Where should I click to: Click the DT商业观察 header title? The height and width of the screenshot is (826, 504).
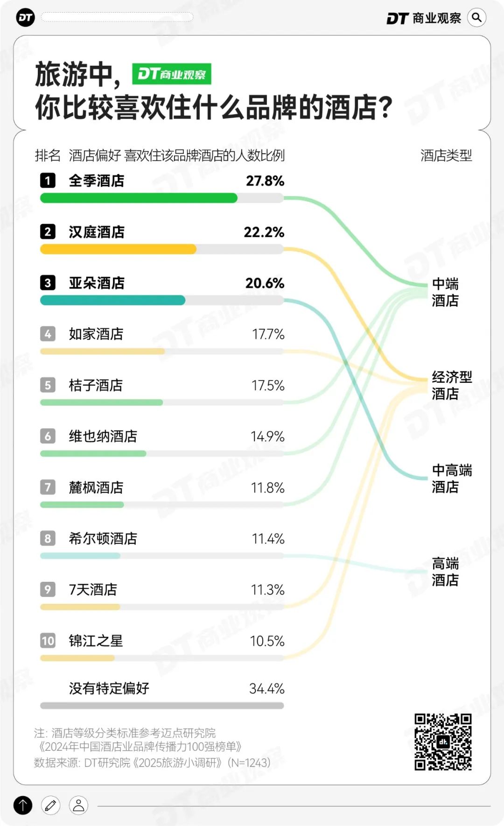(424, 18)
